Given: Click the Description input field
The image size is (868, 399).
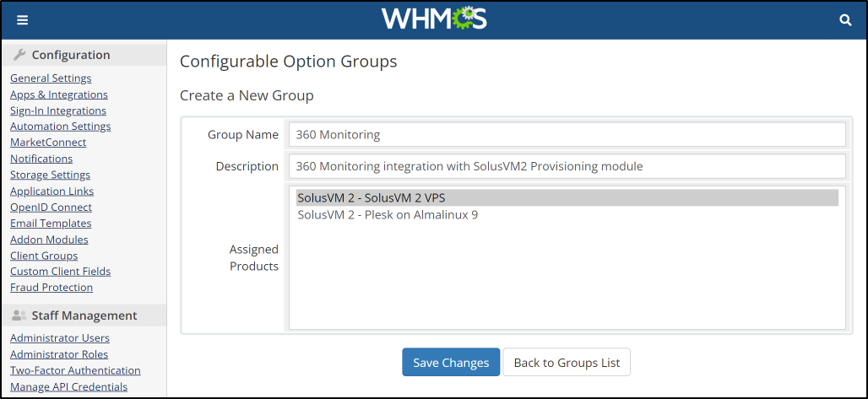Looking at the screenshot, I should pyautogui.click(x=567, y=166).
